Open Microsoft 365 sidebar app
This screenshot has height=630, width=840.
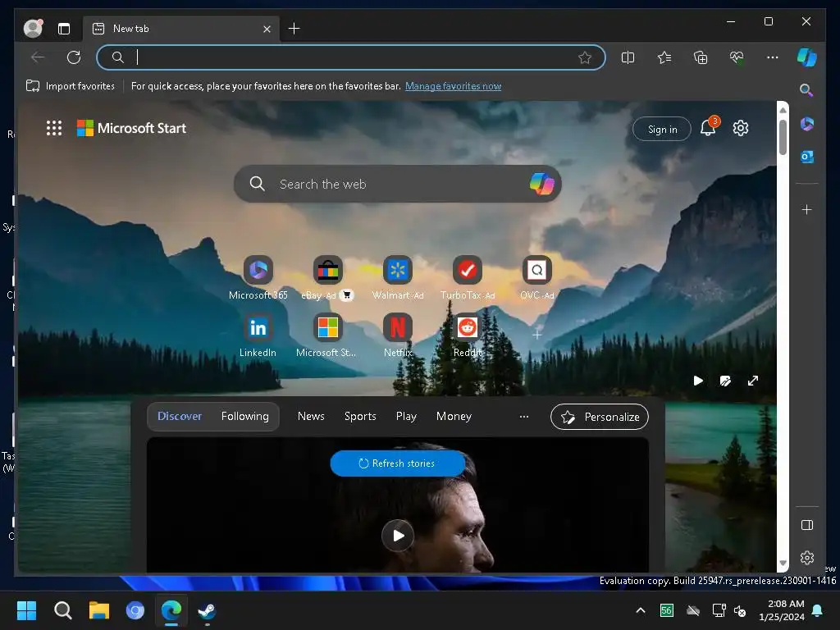point(807,125)
